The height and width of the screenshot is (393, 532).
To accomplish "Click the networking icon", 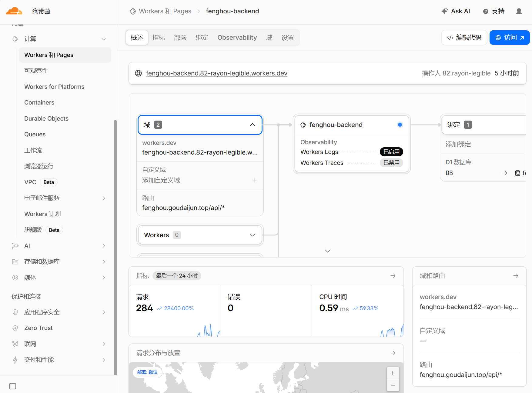I will (x=15, y=344).
